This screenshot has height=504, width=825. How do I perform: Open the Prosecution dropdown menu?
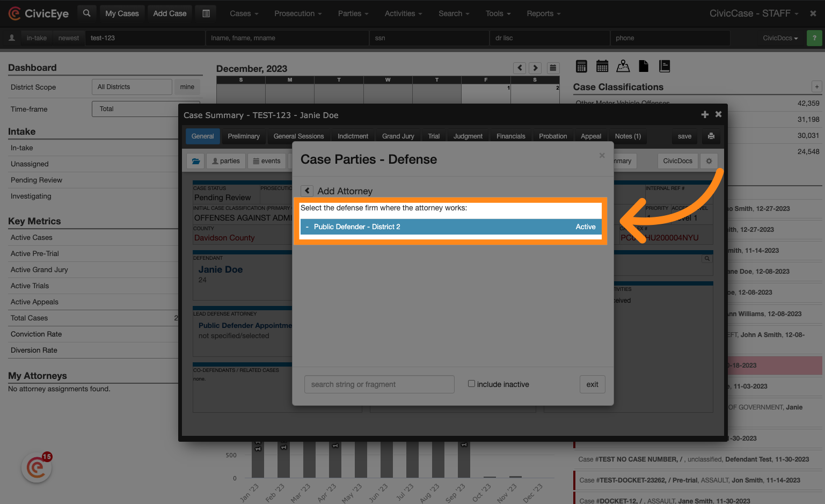coord(298,13)
